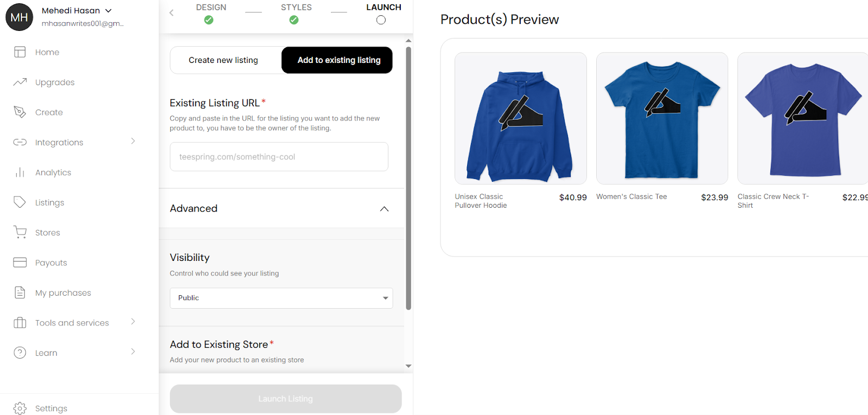Open Payouts in the sidebar
Screen dimensions: 868x415
coord(51,263)
